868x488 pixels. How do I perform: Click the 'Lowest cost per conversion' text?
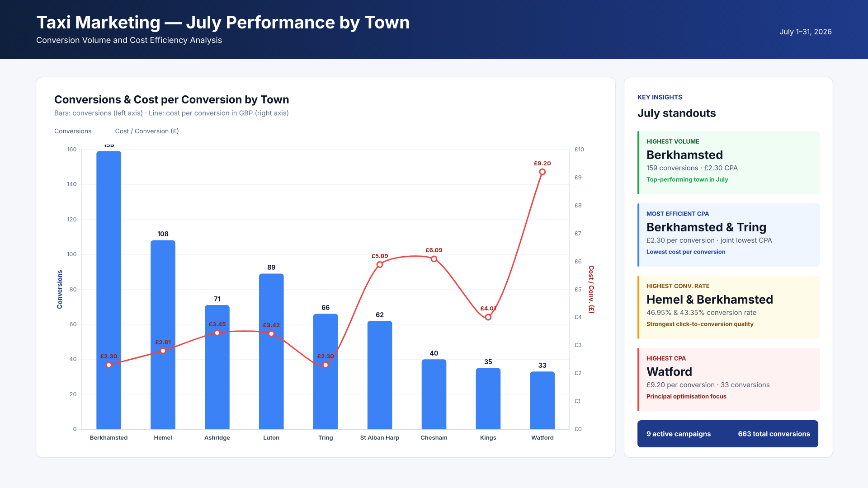click(x=686, y=252)
